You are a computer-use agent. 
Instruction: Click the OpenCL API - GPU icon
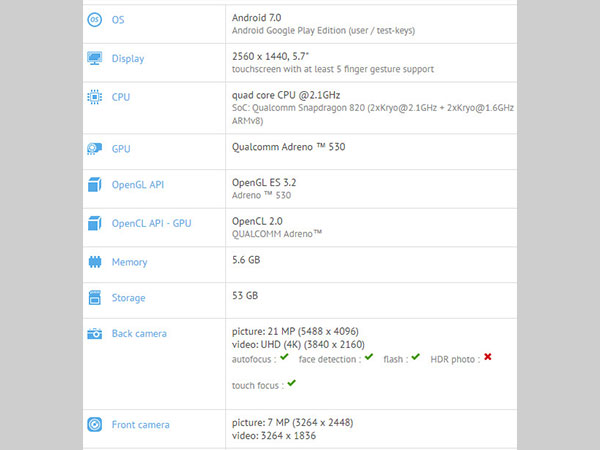pyautogui.click(x=95, y=223)
